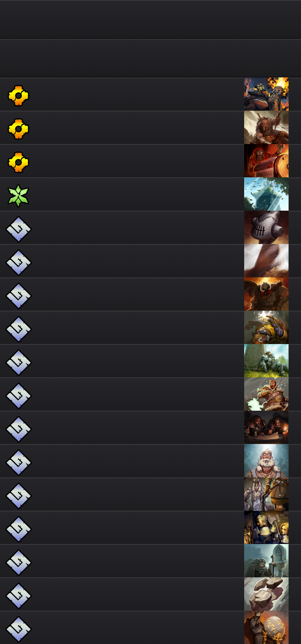Open the burning hammer warrior card thumbnail
The width and height of the screenshot is (301, 644).
[266, 94]
